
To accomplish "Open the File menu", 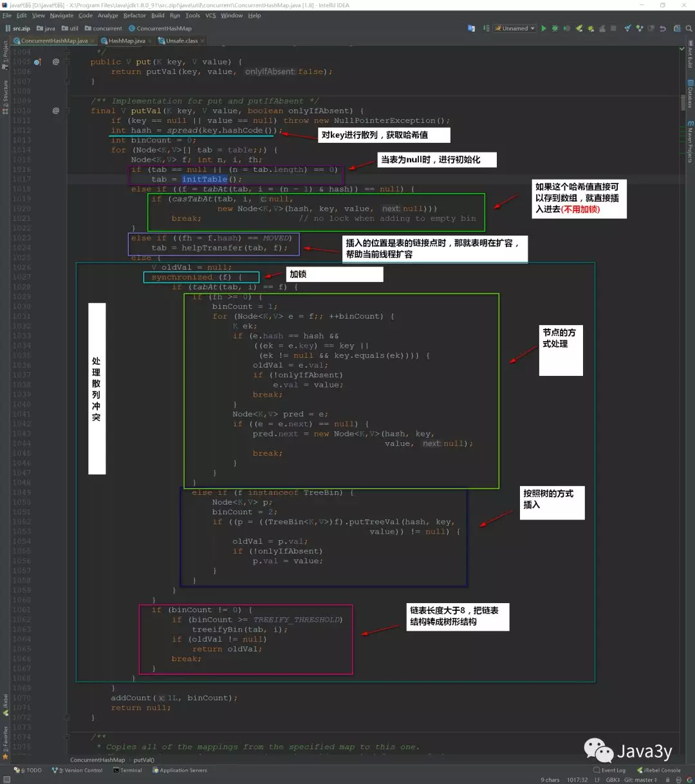I will coord(7,15).
